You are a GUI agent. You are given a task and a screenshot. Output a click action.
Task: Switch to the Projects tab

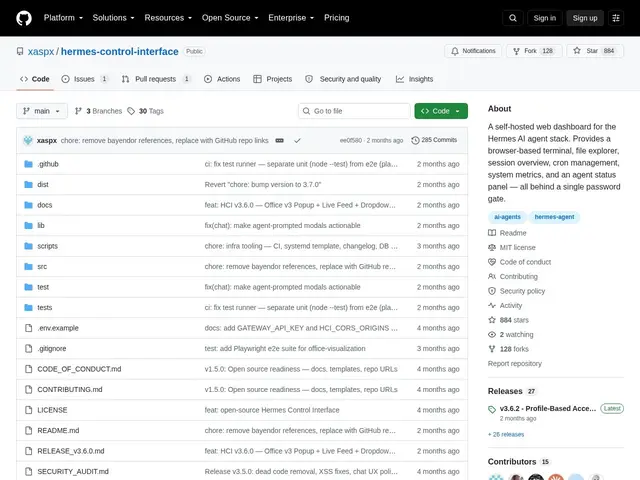pos(273,79)
